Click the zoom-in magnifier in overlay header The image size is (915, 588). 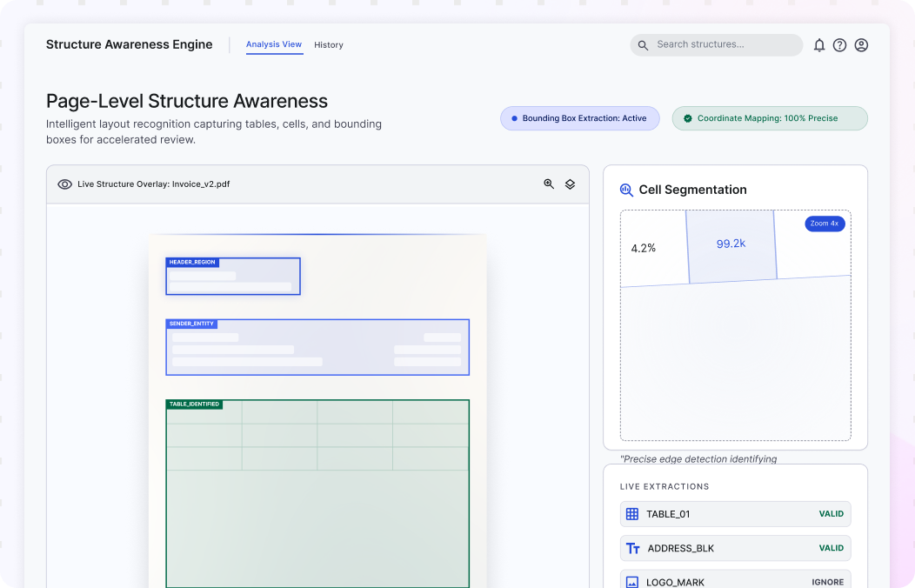549,184
